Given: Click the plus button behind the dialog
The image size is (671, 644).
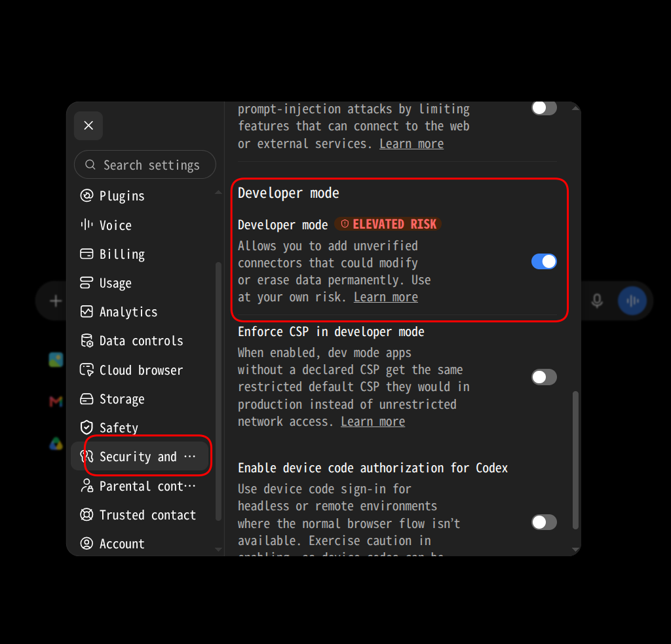Looking at the screenshot, I should click(56, 301).
